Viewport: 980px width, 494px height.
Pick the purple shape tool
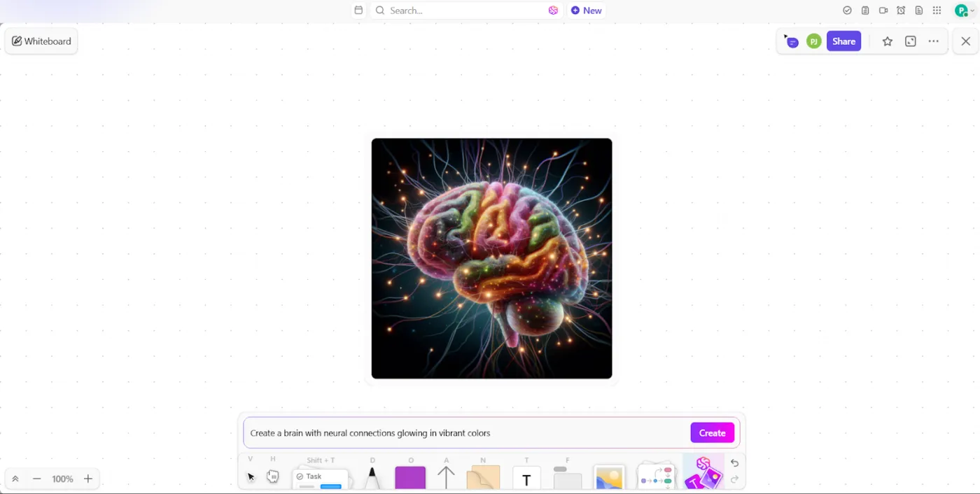pos(410,478)
